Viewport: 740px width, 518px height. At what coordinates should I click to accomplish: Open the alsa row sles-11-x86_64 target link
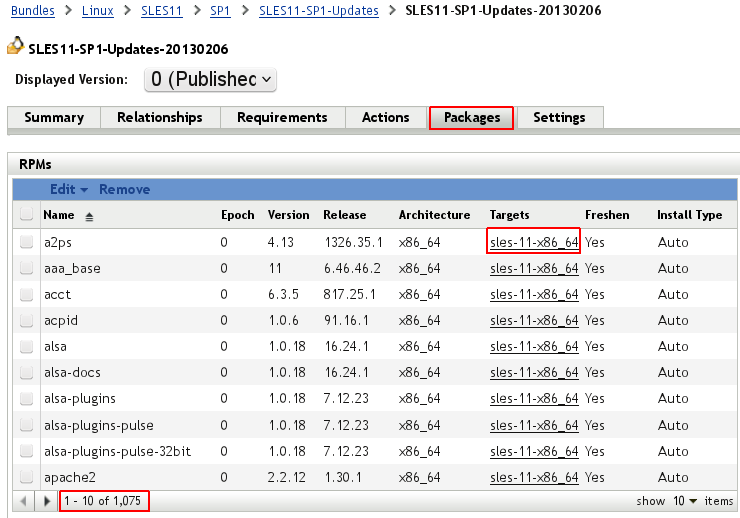534,346
